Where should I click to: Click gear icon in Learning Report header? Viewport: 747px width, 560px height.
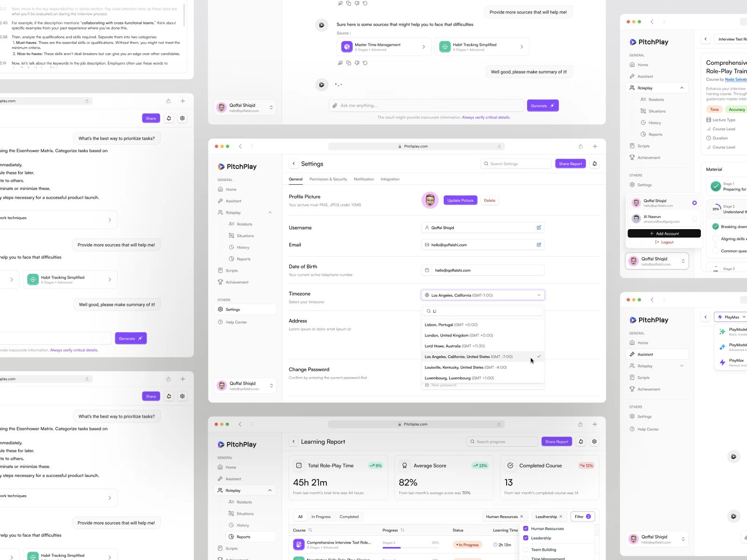click(x=594, y=441)
